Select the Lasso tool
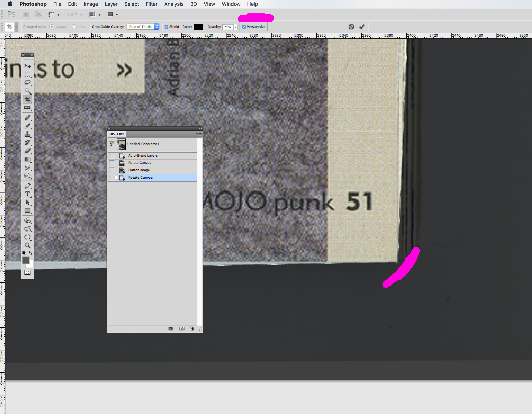This screenshot has width=532, height=414. pos(28,82)
